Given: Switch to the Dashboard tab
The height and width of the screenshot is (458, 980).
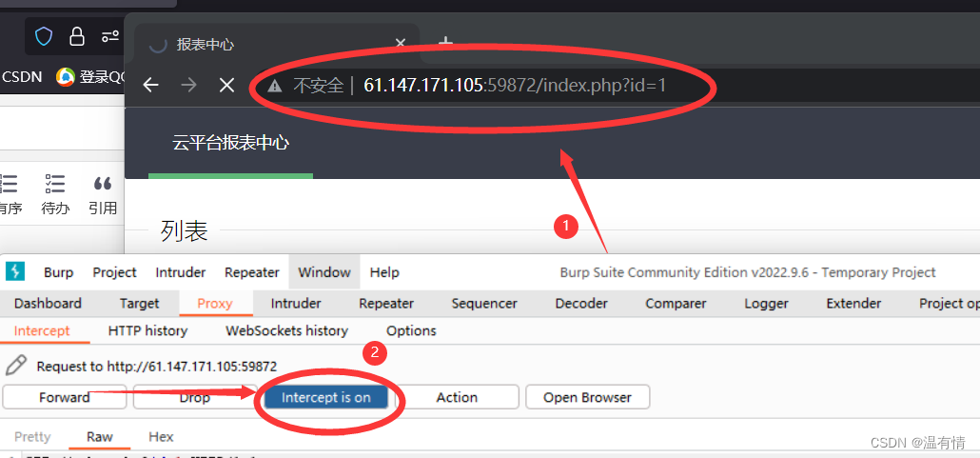Looking at the screenshot, I should pos(48,304).
